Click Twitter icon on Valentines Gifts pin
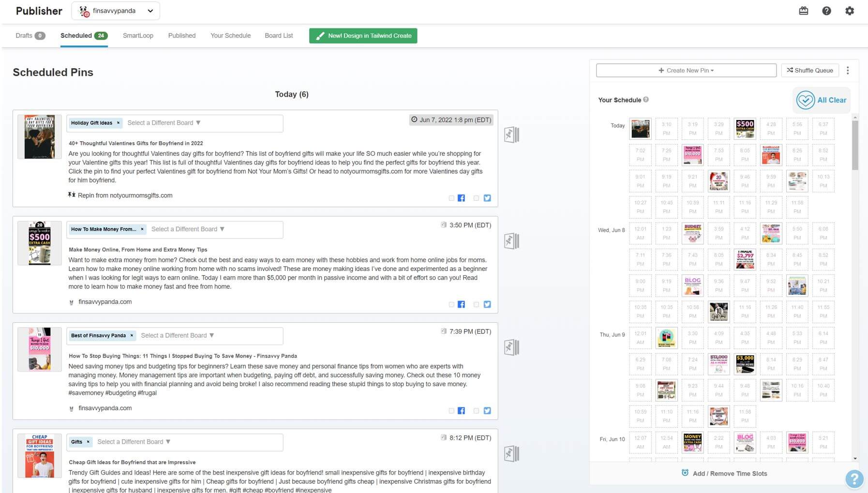 487,198
